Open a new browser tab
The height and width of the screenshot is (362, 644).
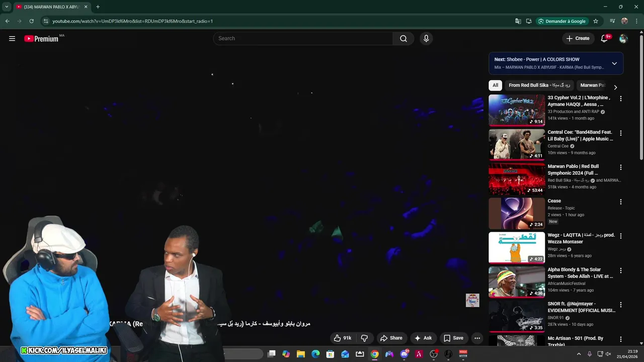click(x=98, y=7)
